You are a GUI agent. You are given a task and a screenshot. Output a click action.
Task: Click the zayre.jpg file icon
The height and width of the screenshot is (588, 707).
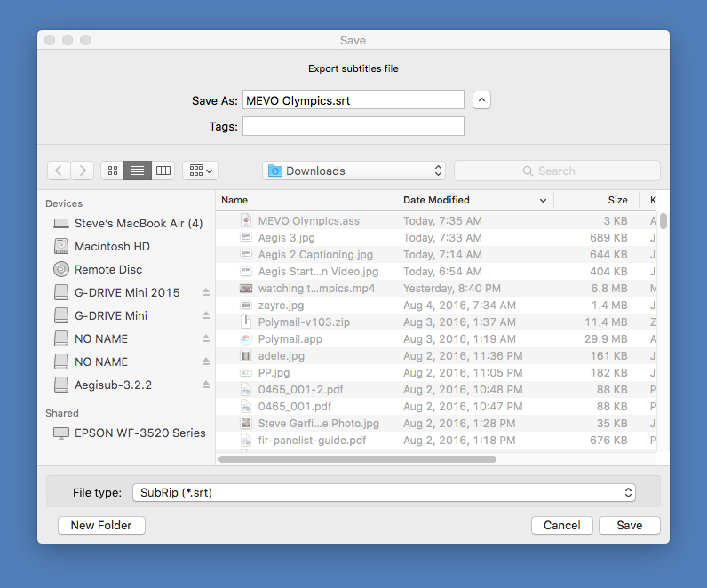coord(246,306)
